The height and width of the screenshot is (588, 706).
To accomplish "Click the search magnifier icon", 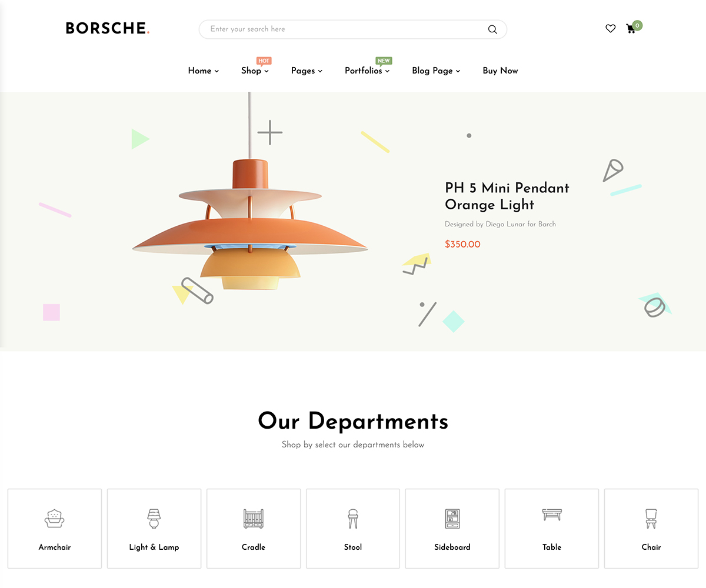I will point(492,29).
